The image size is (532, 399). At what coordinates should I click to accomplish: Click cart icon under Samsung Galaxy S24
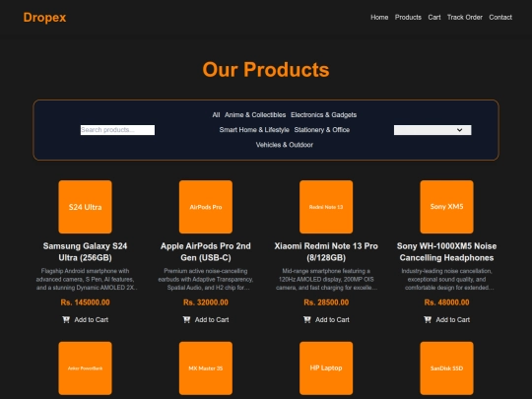coord(66,319)
